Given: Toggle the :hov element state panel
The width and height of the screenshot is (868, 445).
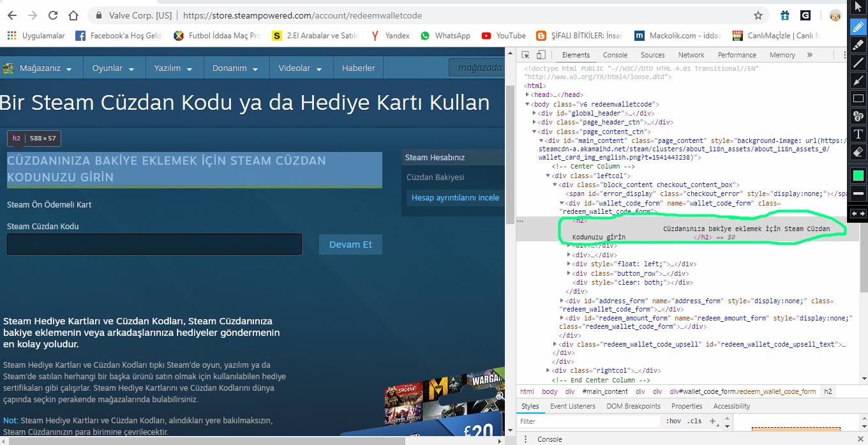Looking at the screenshot, I should coord(673,421).
